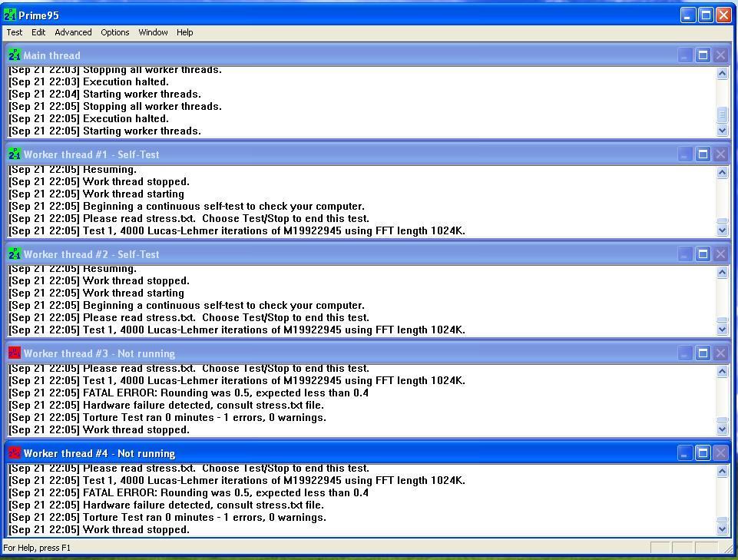Click Worker thread #4 scroll up arrow
Viewport: 738px width, 560px height.
click(x=722, y=472)
